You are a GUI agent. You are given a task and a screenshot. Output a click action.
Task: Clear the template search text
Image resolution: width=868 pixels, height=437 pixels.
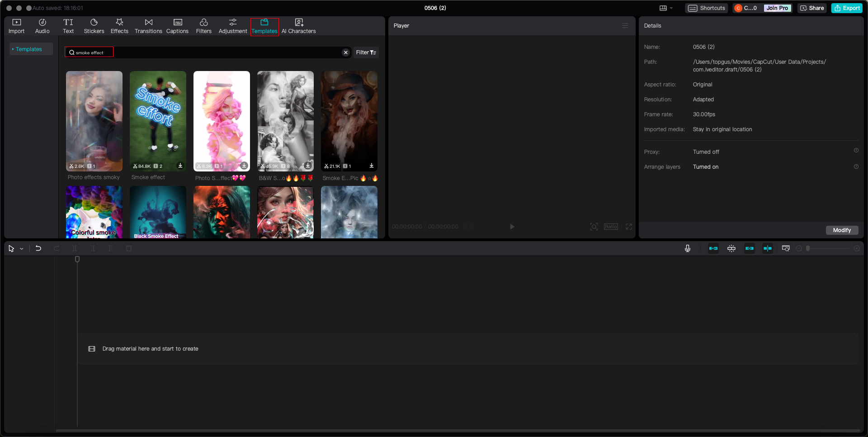point(346,52)
